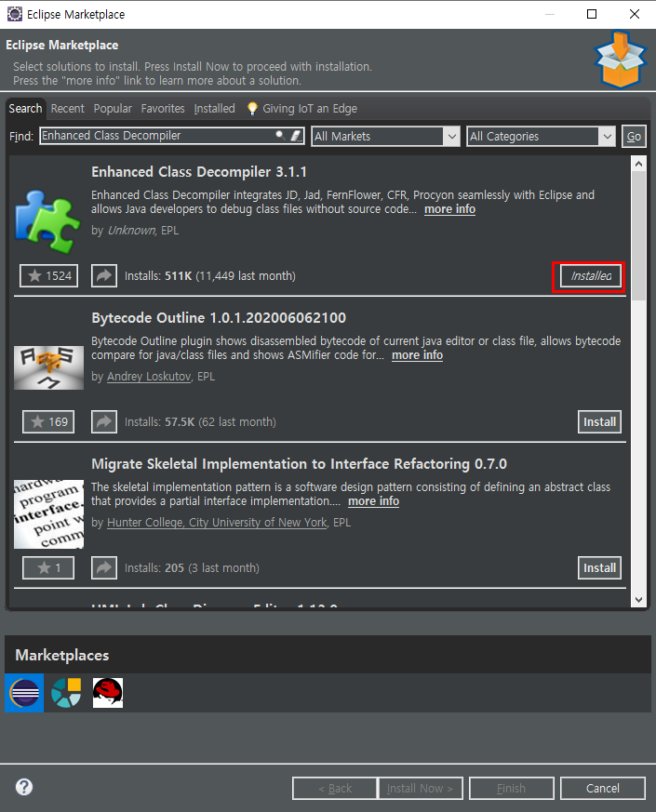Click the Go search button
Screen dimensions: 656x812
coord(634,136)
